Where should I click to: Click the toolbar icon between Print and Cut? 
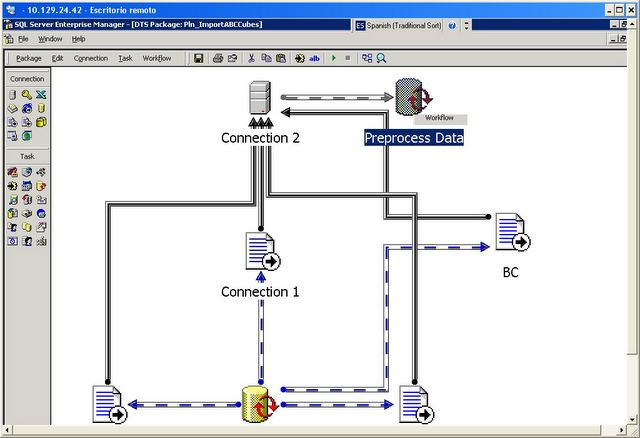coord(233,58)
